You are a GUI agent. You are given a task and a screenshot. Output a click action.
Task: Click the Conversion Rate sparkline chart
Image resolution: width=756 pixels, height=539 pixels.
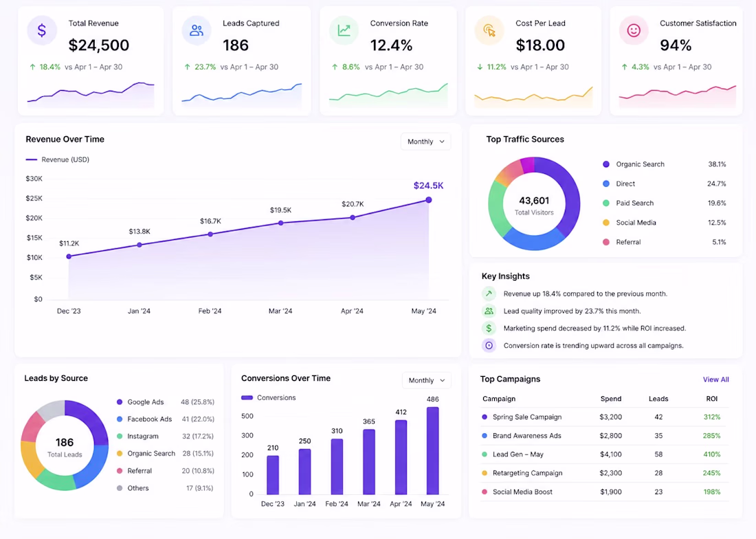coord(388,94)
